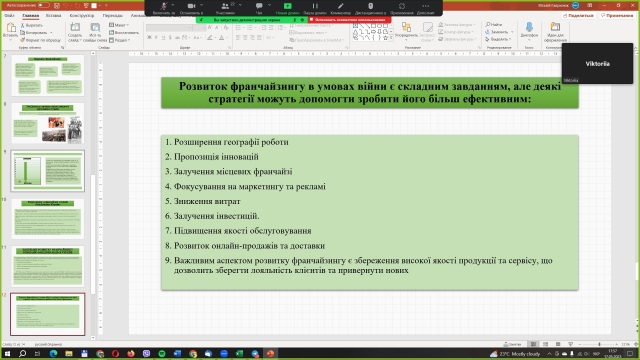Toggle italic К formatting

pos(156,38)
